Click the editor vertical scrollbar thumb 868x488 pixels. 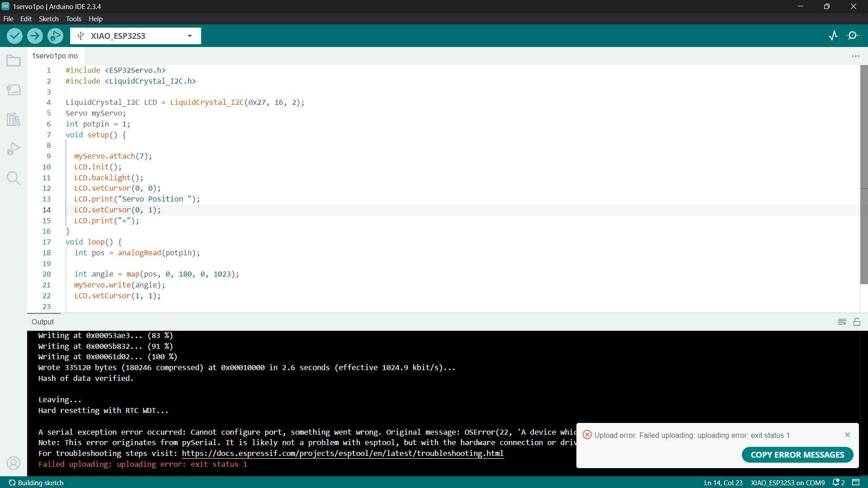864,174
